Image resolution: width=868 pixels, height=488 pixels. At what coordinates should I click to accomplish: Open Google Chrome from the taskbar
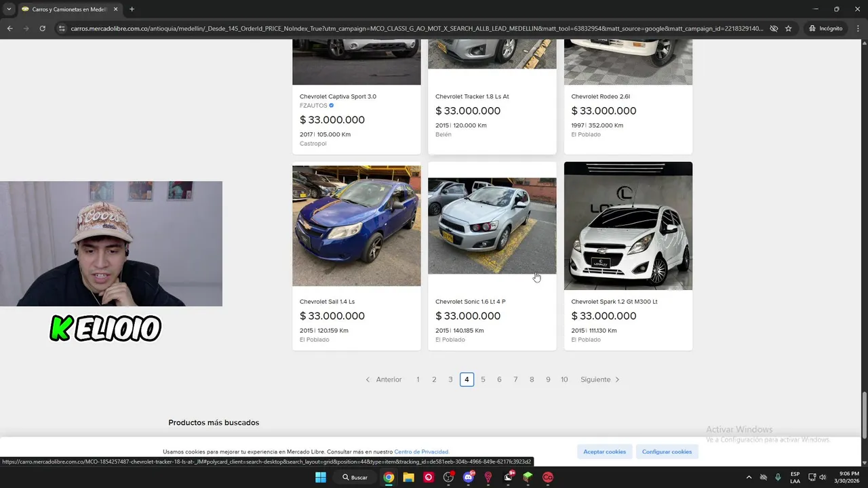(x=389, y=477)
